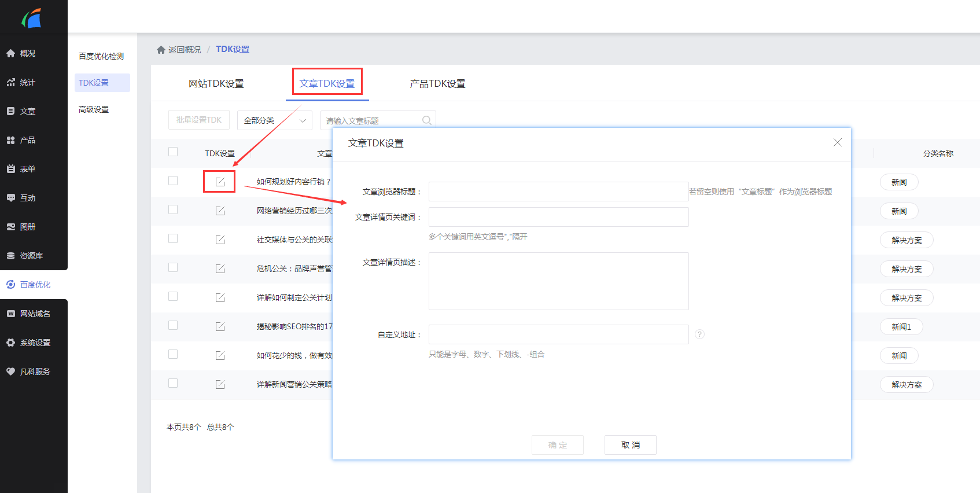Click the home icon beside 返回概况
980x493 pixels.
tap(161, 50)
